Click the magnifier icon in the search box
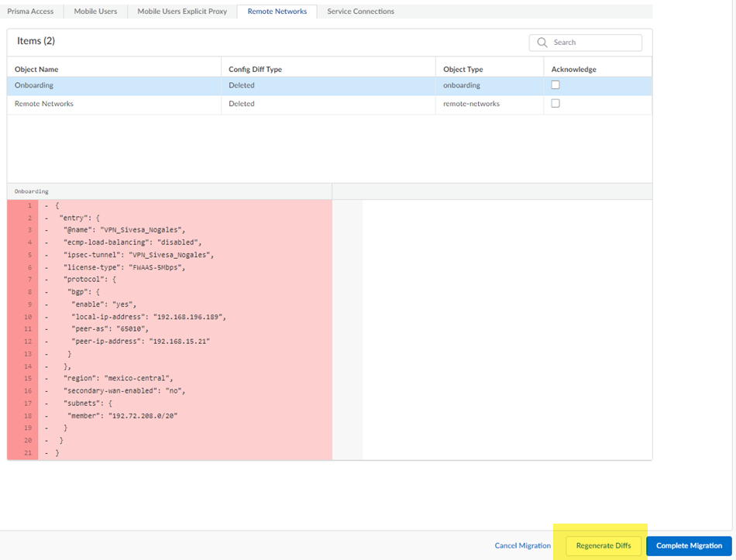 point(542,43)
